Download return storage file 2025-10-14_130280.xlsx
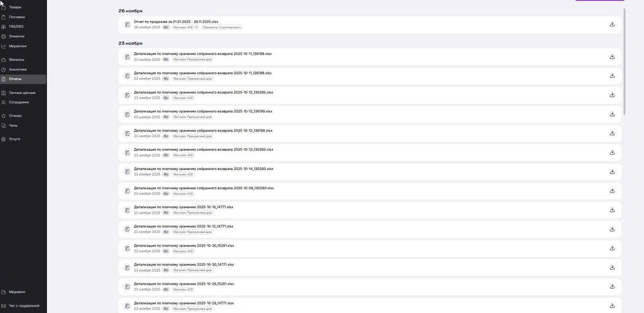Image resolution: width=644 pixels, height=313 pixels. click(612, 172)
